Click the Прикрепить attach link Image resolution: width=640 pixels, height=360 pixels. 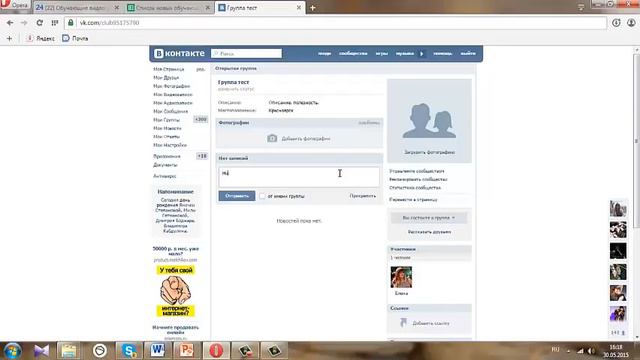coord(362,196)
